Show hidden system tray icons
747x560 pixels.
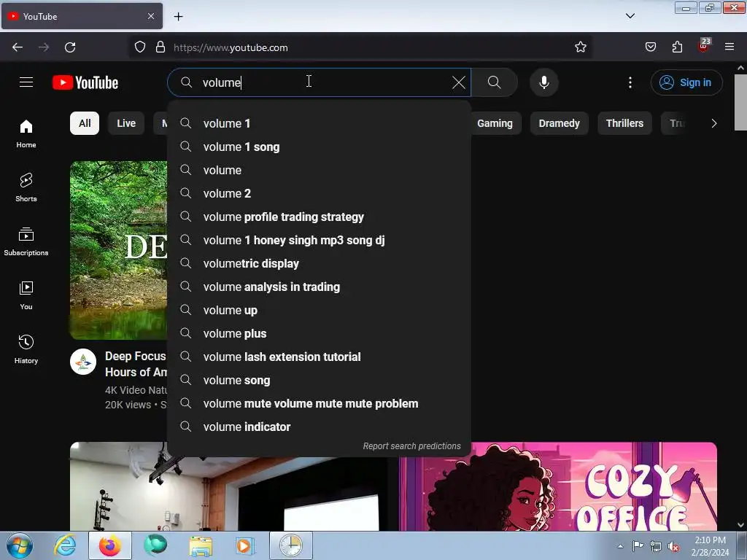click(x=620, y=546)
